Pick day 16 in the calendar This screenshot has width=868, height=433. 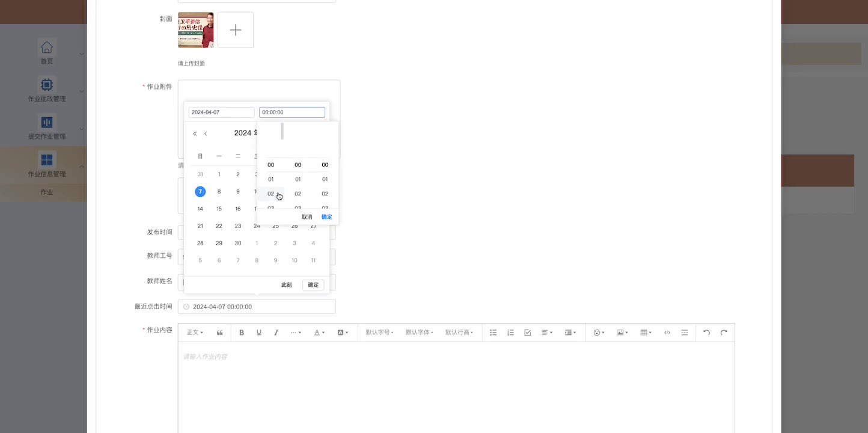point(238,209)
